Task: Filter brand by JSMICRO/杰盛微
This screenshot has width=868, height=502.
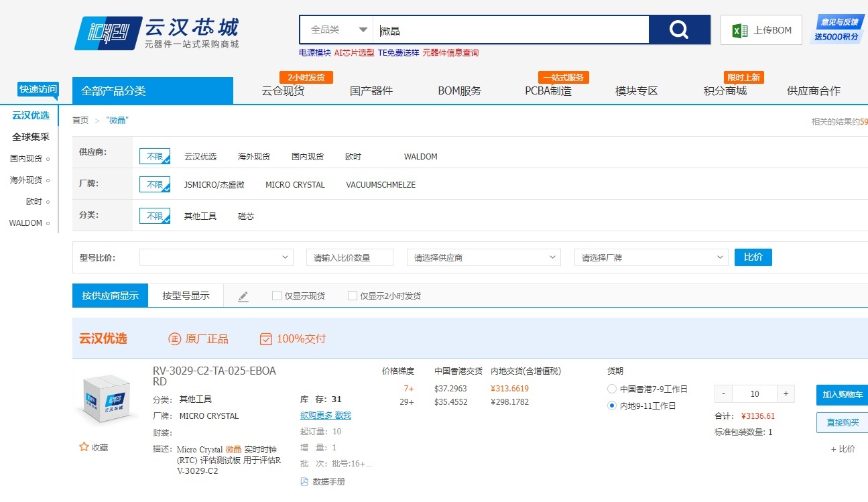Action: [214, 185]
